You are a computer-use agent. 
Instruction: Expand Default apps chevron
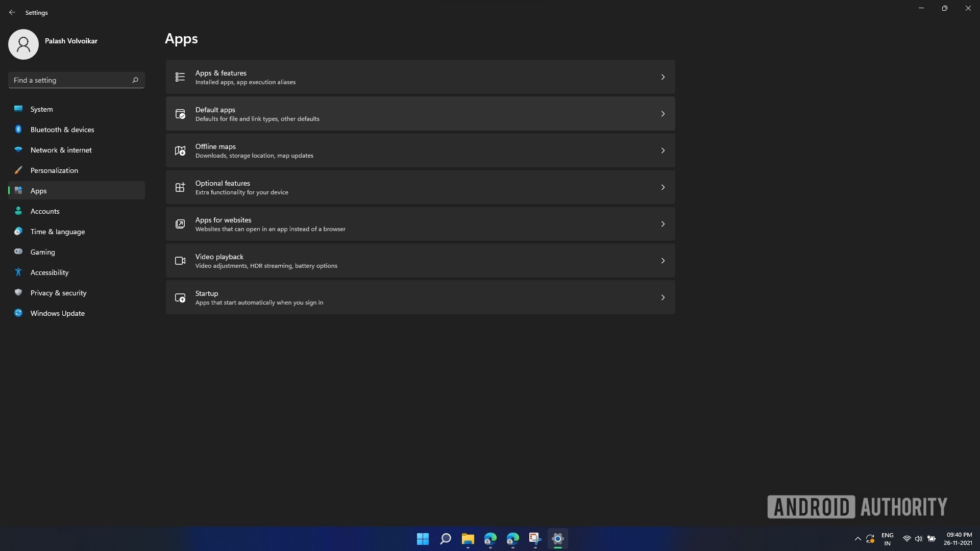click(x=663, y=113)
